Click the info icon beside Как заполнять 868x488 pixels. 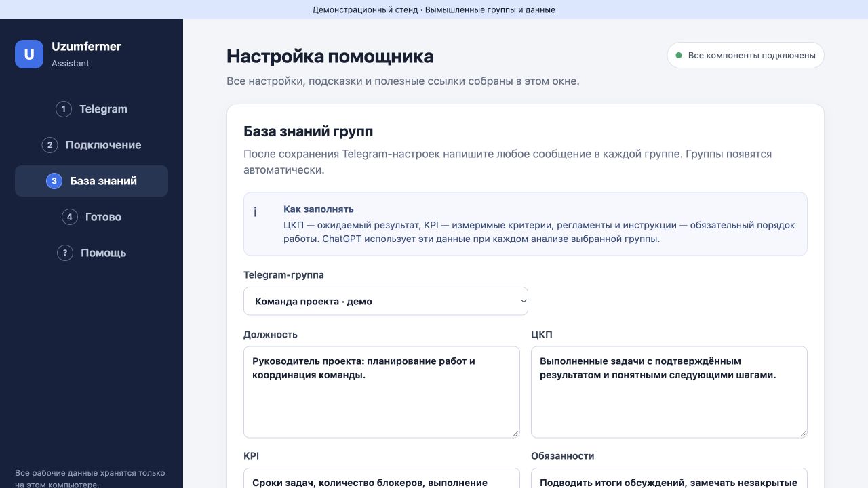[x=255, y=212]
